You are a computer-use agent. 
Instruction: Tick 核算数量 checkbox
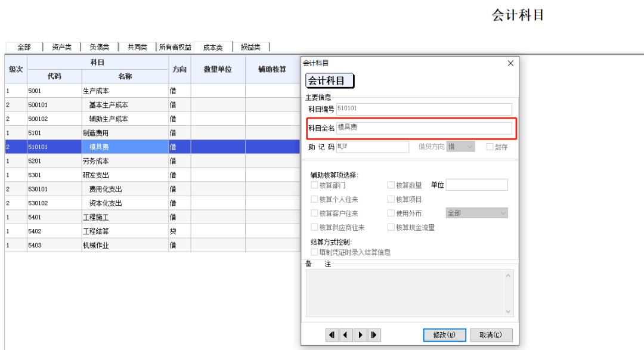pos(391,185)
